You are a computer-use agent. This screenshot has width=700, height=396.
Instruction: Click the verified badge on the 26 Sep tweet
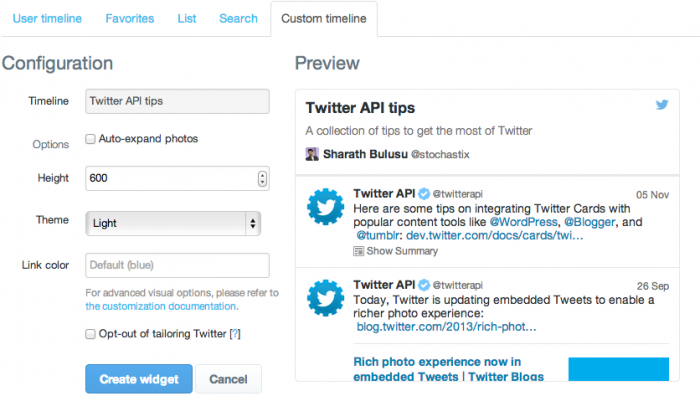424,285
